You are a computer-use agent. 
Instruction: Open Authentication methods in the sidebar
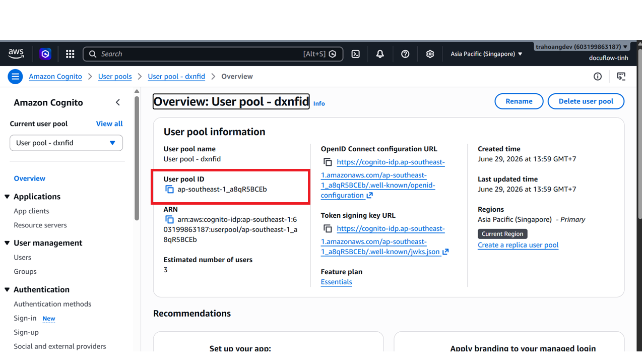[x=52, y=304]
